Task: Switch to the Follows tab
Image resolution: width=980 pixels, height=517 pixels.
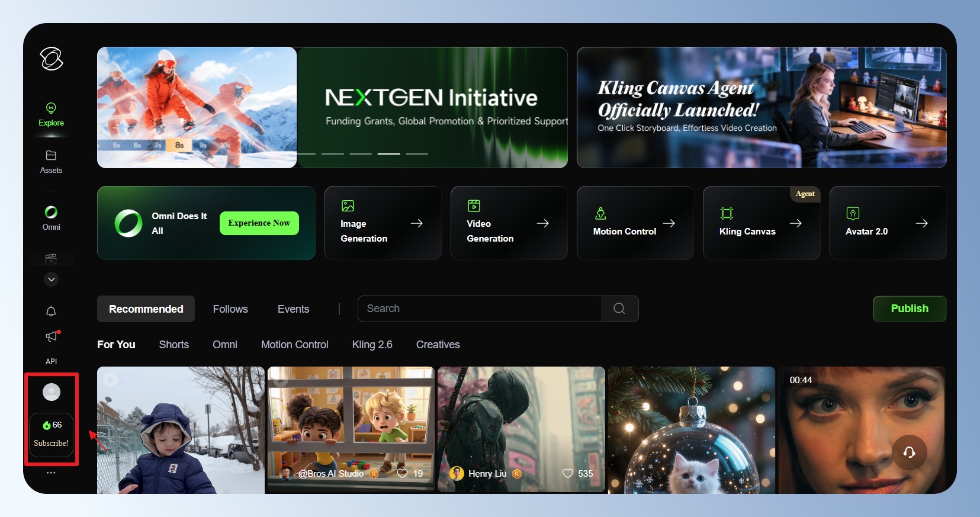Action: [230, 309]
